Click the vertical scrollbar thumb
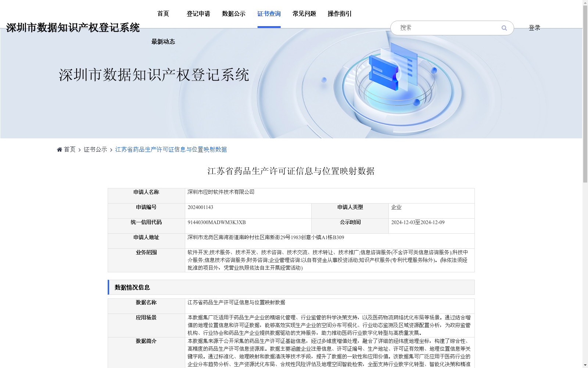The height and width of the screenshot is (368, 588). click(x=585, y=94)
